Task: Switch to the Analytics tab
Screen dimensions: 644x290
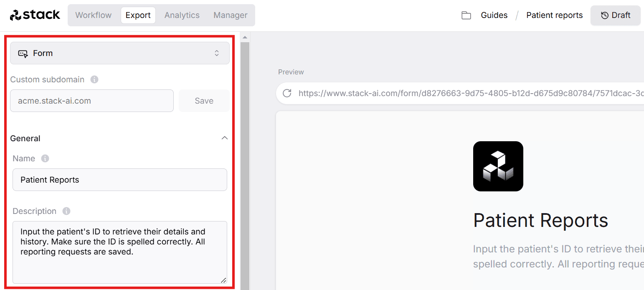Action: coord(182,15)
